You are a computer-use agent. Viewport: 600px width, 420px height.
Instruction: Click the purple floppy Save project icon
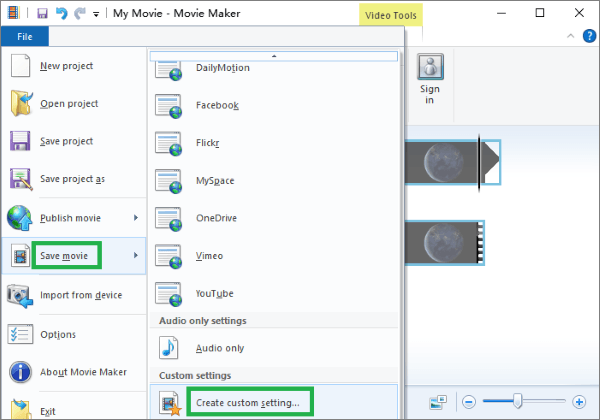(x=20, y=141)
